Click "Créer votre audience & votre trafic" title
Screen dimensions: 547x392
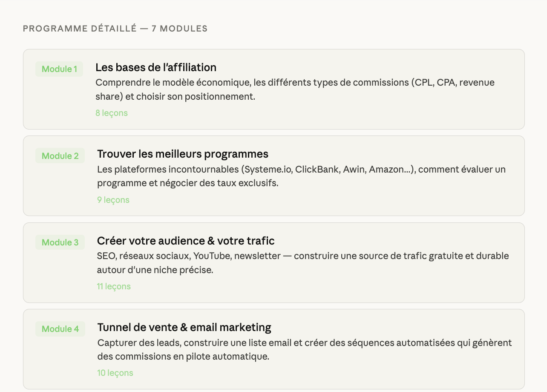click(x=186, y=241)
